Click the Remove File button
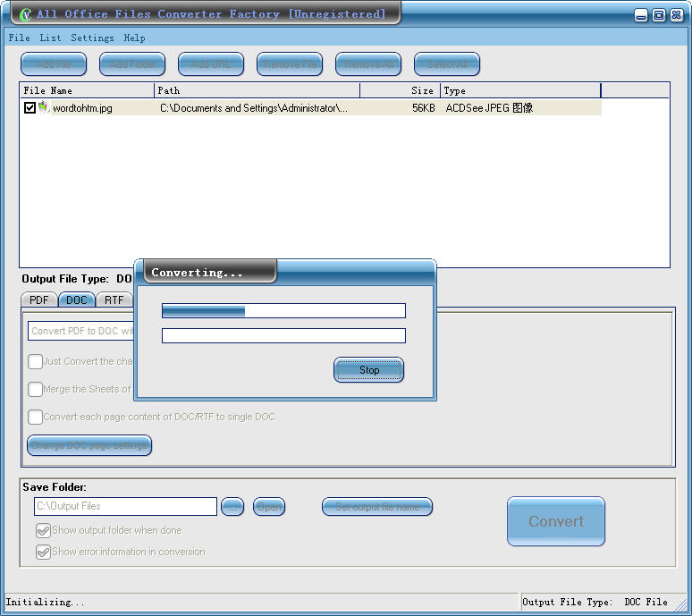 pos(290,64)
